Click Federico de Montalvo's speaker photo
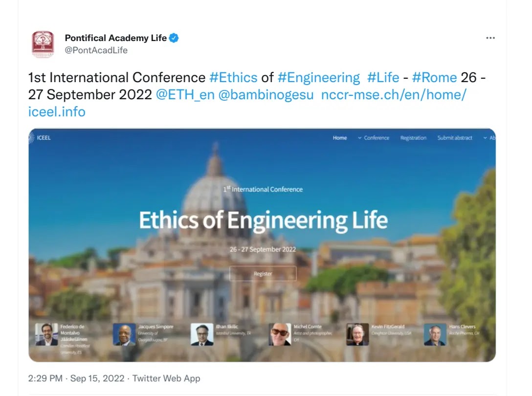The image size is (532, 396). pos(46,334)
